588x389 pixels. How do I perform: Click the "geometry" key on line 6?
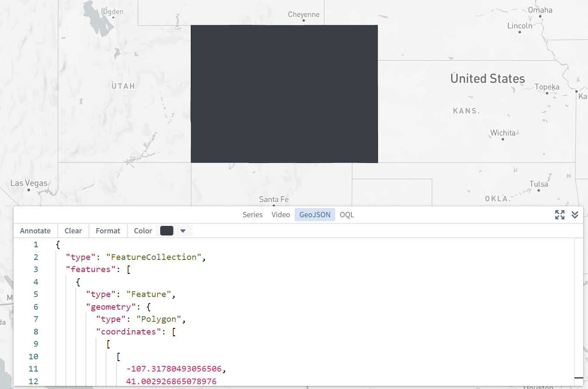(x=111, y=307)
